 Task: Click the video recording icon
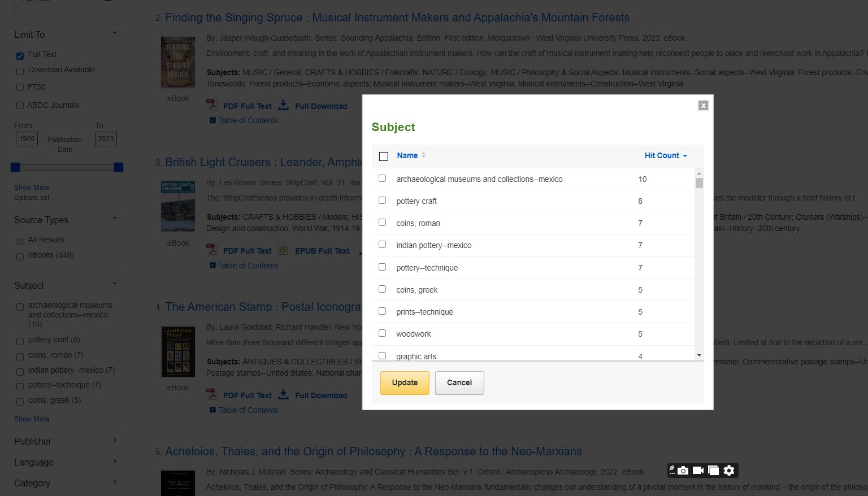[698, 471]
